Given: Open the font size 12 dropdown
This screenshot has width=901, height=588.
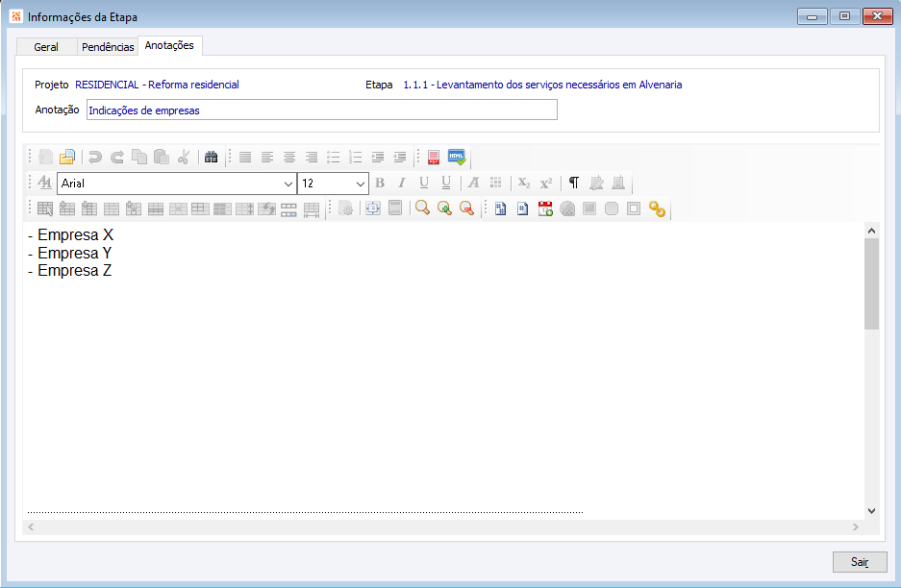Looking at the screenshot, I should click(x=360, y=184).
